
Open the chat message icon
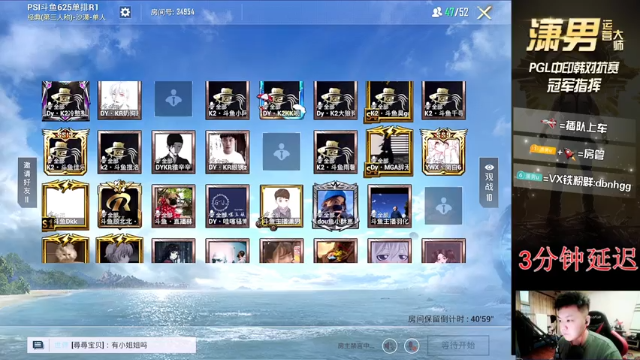pyautogui.click(x=38, y=345)
